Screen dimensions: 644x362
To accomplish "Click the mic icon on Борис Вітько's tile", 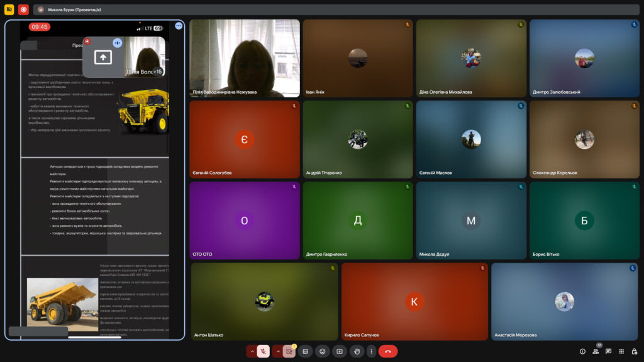I will tap(634, 187).
